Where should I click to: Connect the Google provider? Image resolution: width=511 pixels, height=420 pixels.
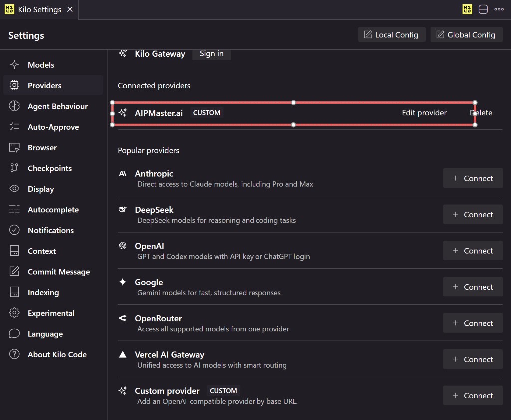473,287
